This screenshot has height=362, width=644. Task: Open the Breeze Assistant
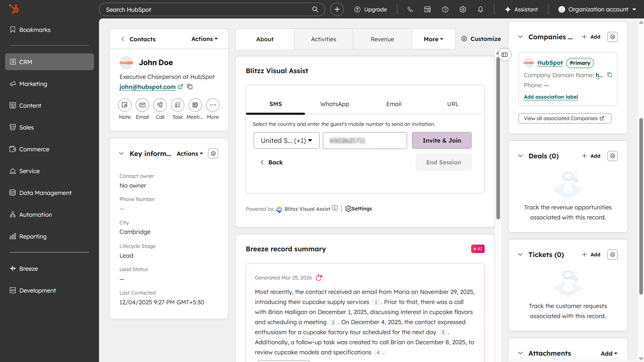521,9
